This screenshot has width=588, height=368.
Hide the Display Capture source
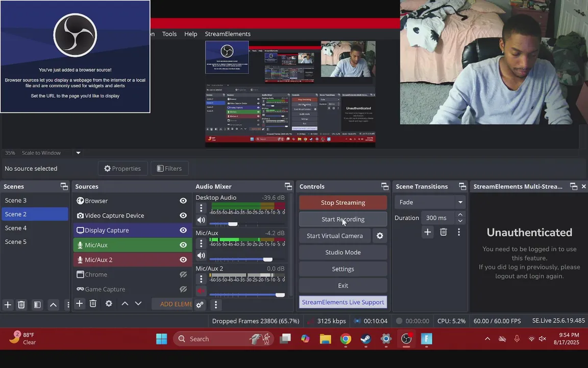click(x=183, y=230)
